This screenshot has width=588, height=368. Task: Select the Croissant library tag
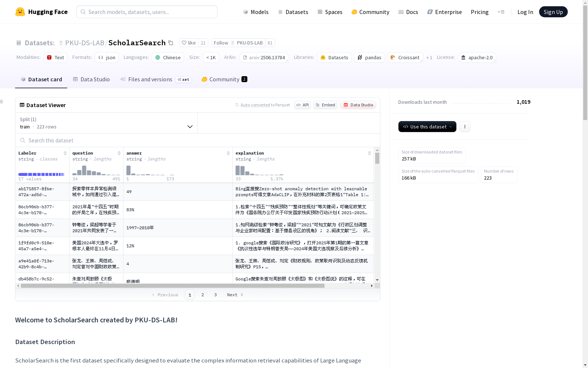point(405,57)
